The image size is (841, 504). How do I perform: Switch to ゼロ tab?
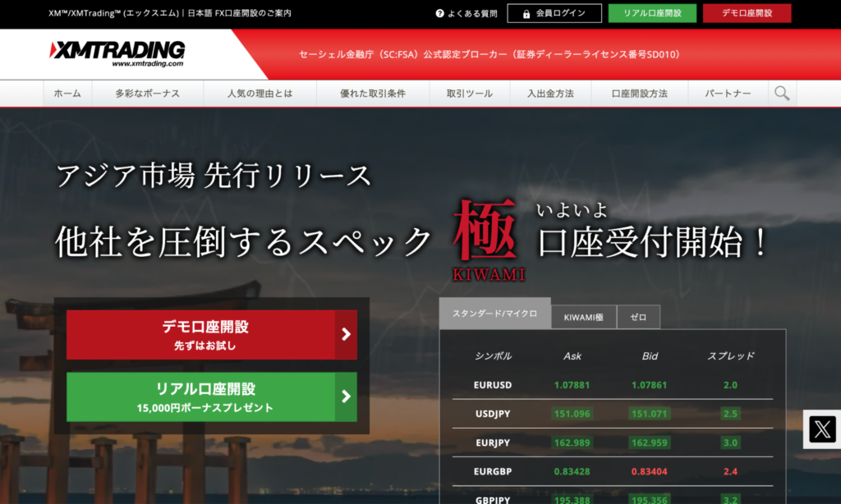638,317
